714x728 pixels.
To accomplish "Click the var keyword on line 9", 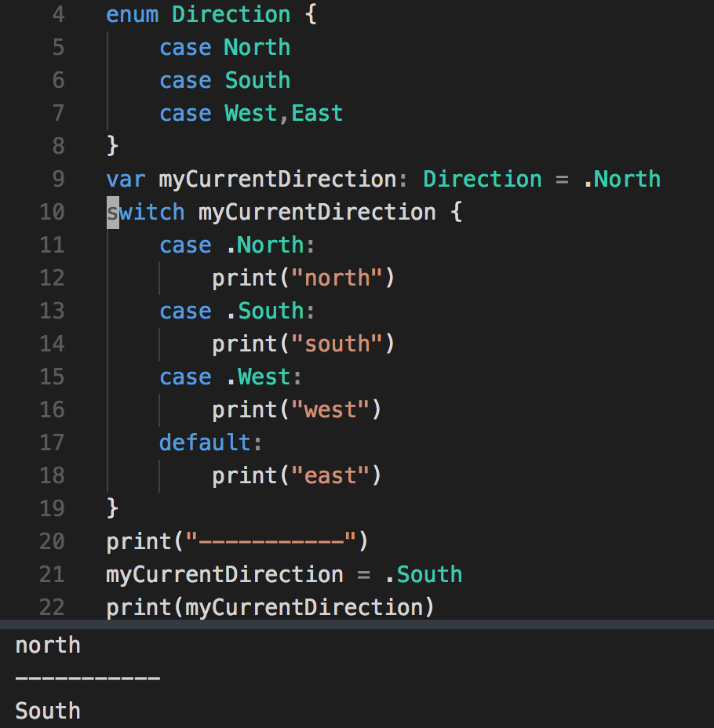I will [126, 179].
